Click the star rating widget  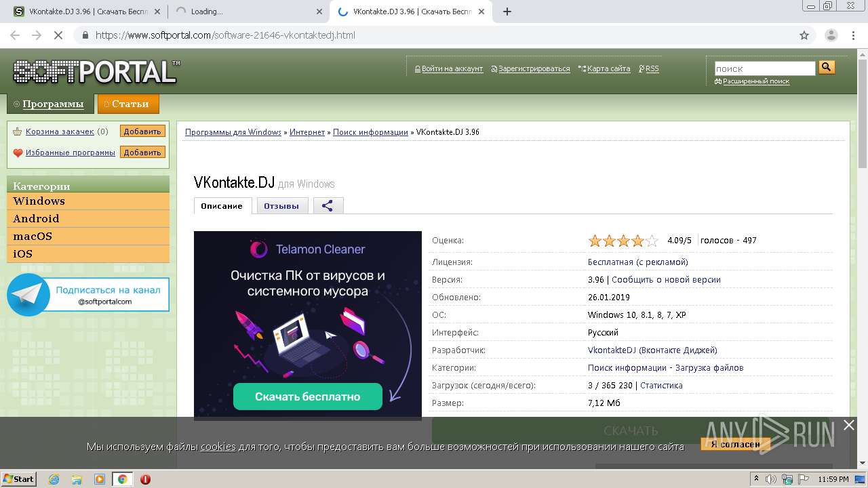tap(623, 241)
